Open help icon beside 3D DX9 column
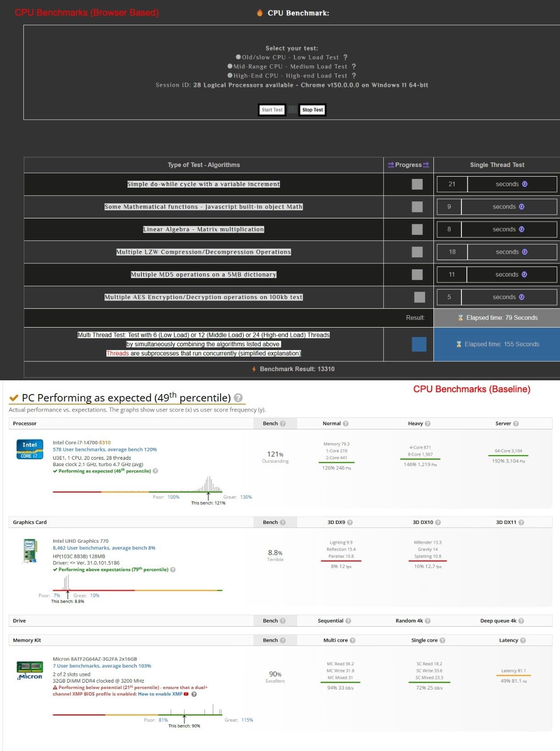Screen dimensions: 560x751 click(350, 522)
